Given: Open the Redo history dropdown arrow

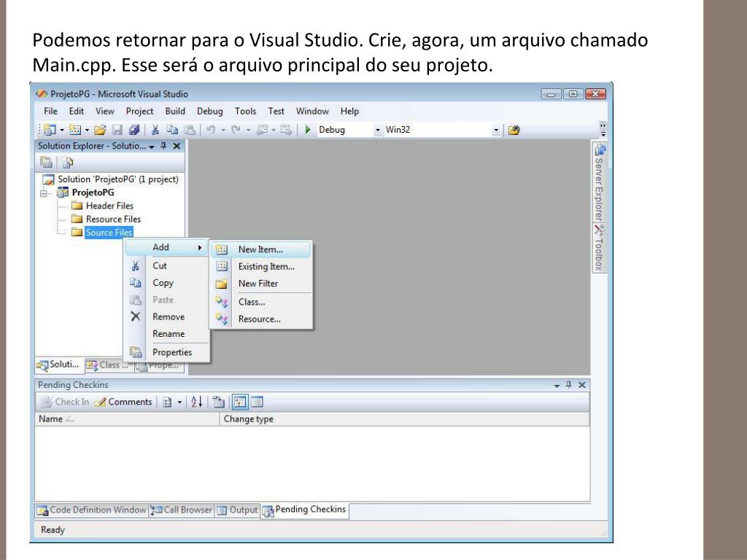Looking at the screenshot, I should (248, 130).
